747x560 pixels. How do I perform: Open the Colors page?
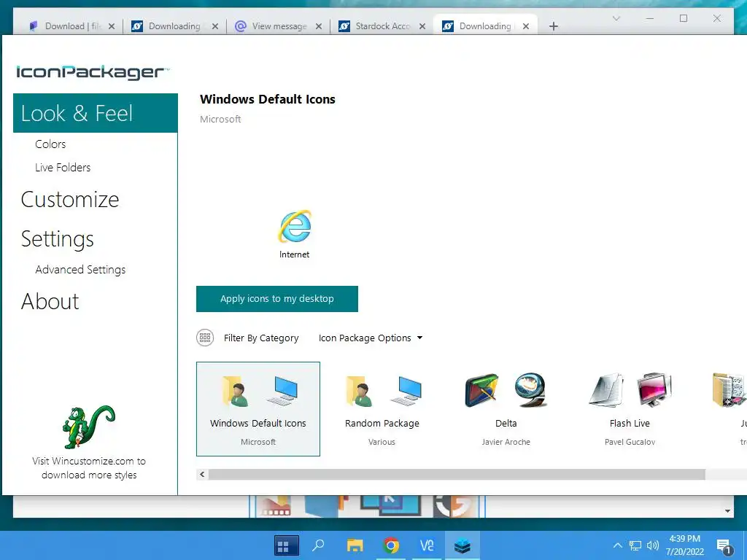click(50, 144)
